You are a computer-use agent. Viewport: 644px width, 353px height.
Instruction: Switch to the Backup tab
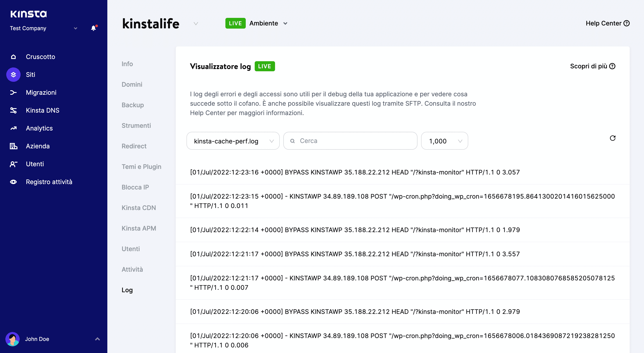[x=133, y=105]
